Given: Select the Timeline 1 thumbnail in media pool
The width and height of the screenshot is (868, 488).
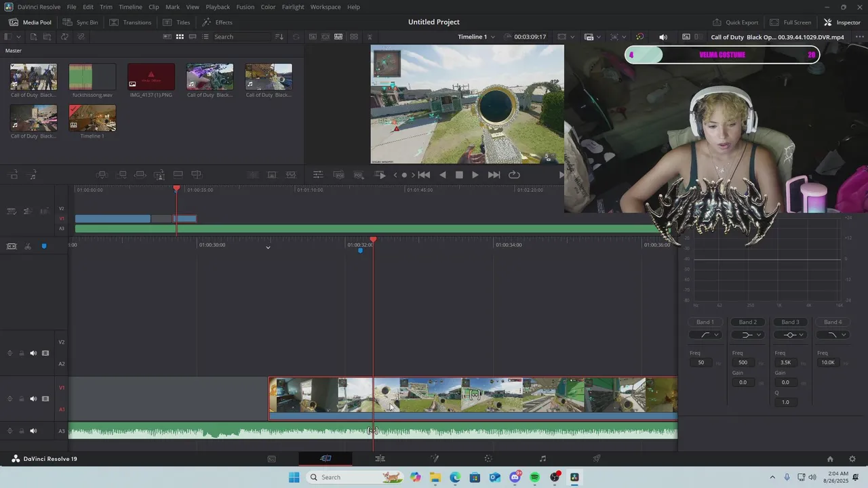Looking at the screenshot, I should (x=92, y=118).
